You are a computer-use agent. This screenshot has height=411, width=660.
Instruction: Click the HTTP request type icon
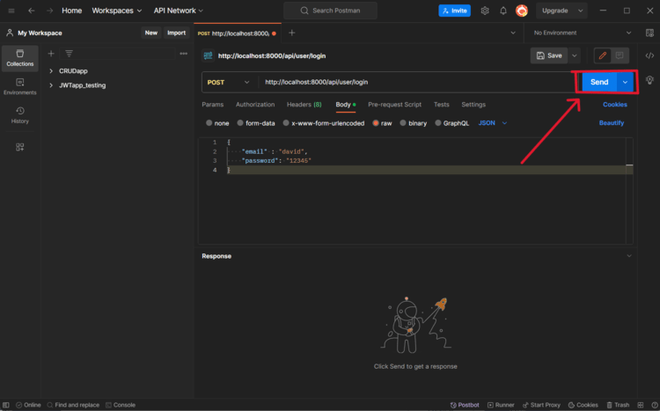click(x=208, y=56)
